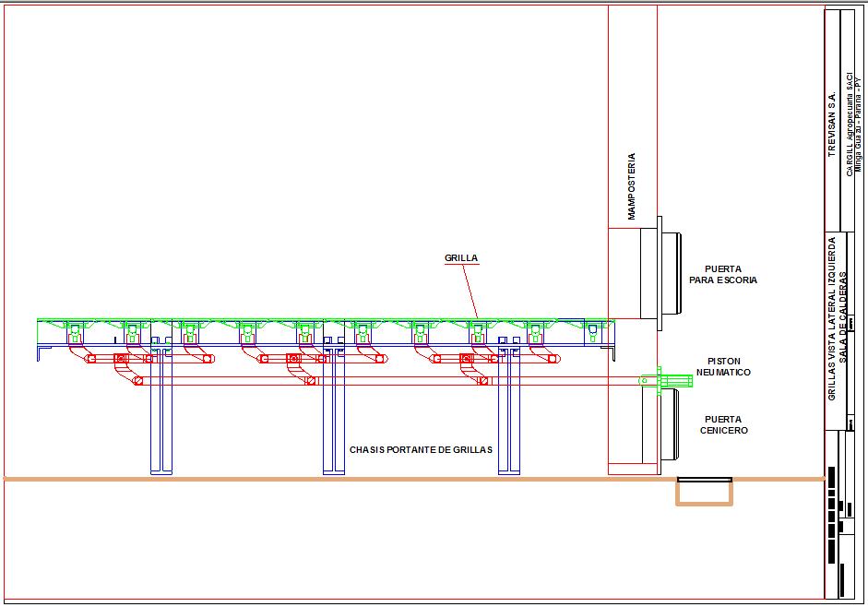Viewport: 868px width, 607px height.
Task: Select the red GRILLA leader line
Action: click(470, 291)
